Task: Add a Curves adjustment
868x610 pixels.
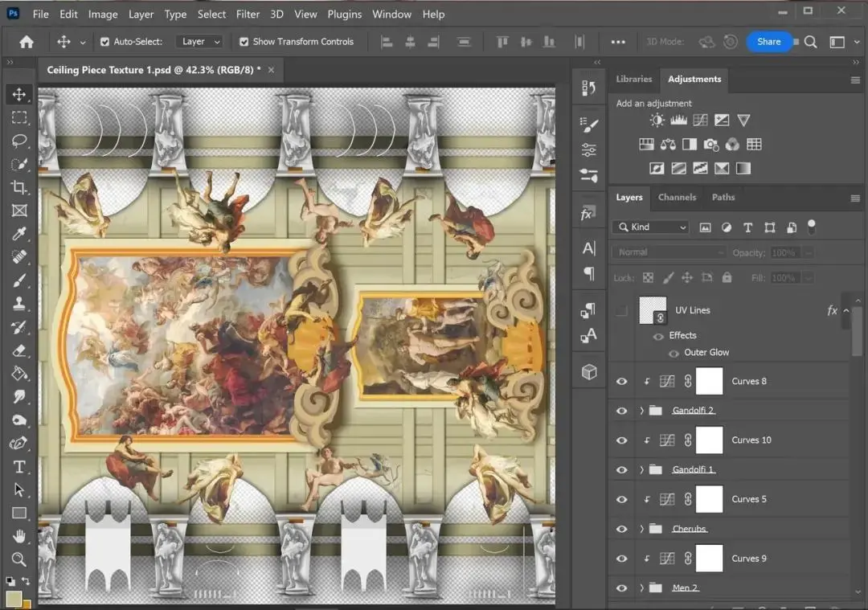Action: tap(700, 120)
